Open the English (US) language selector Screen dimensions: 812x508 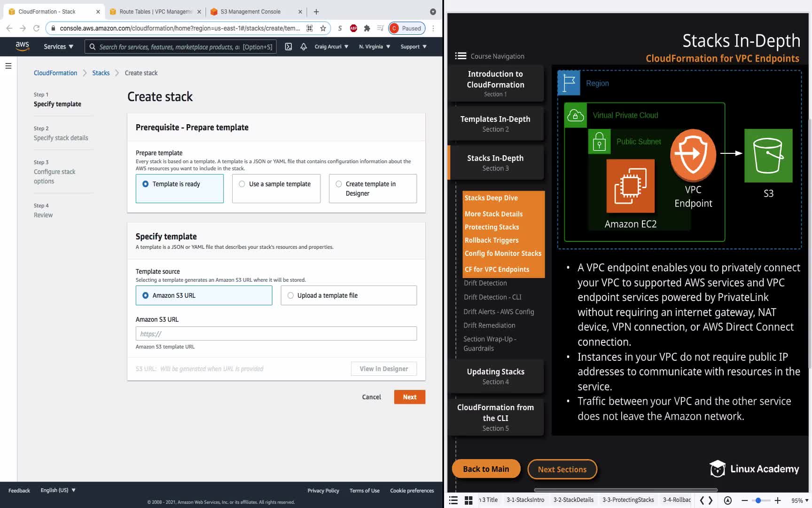tap(58, 490)
